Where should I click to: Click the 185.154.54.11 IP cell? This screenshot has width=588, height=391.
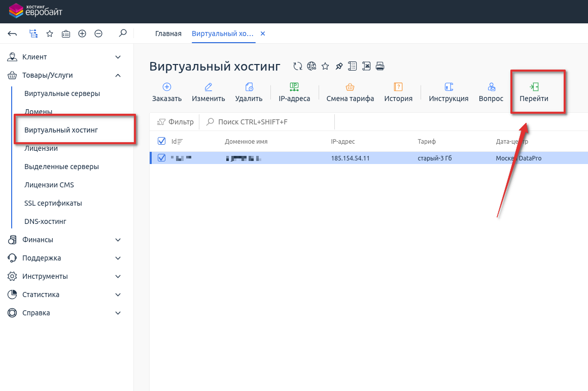click(350, 158)
